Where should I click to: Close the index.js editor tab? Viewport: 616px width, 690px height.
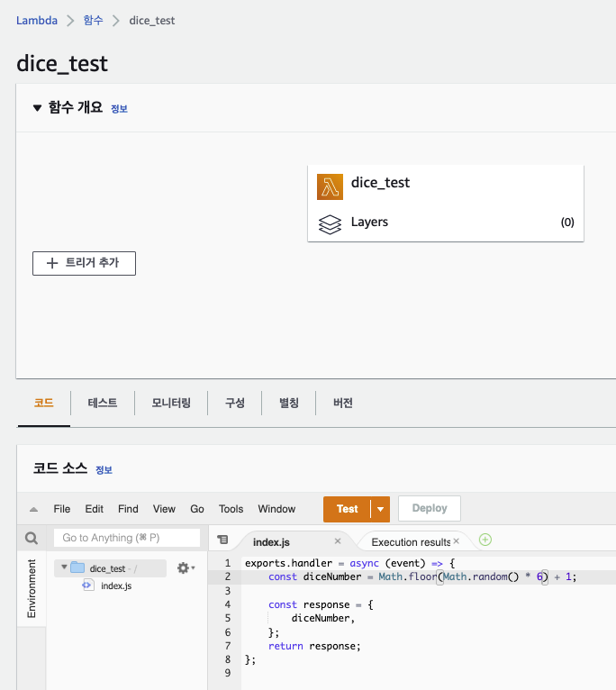[x=338, y=541]
